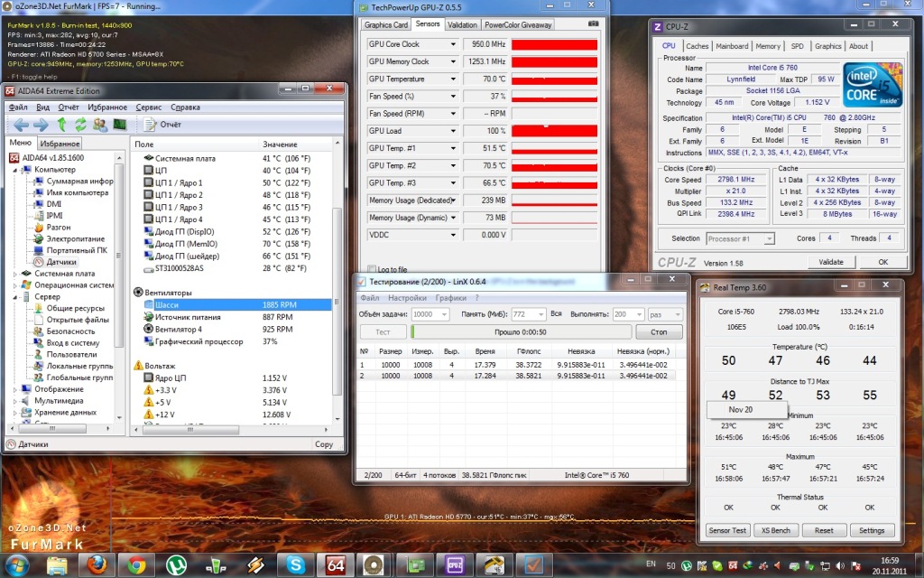Click Validate button in CPU-Z
This screenshot has height=578, width=924.
(x=831, y=262)
